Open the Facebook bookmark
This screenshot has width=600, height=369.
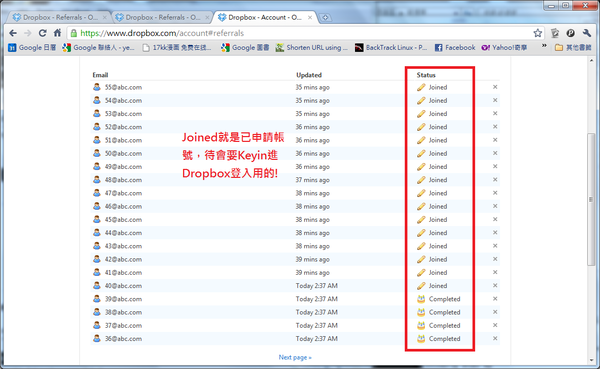(x=455, y=47)
